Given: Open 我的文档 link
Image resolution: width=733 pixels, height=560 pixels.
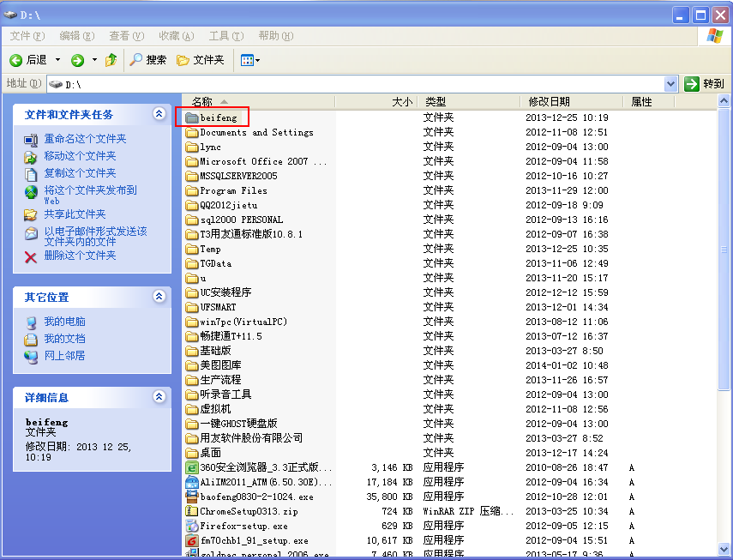Looking at the screenshot, I should tap(64, 339).
